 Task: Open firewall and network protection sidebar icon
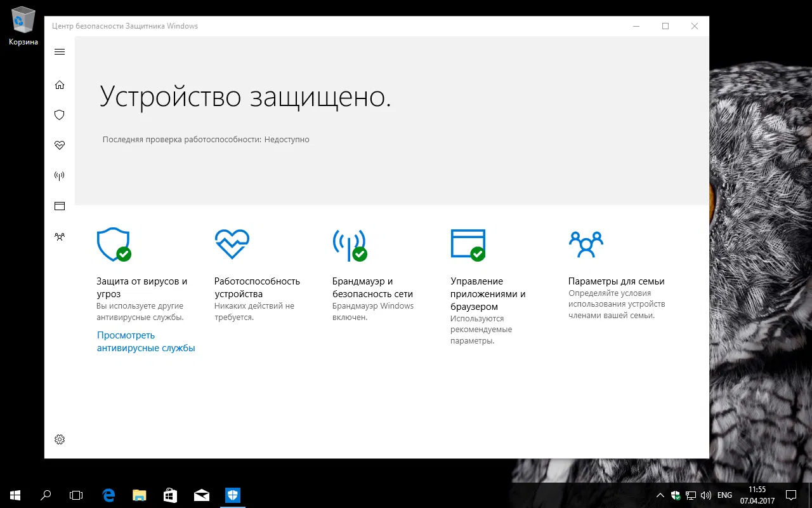click(59, 175)
